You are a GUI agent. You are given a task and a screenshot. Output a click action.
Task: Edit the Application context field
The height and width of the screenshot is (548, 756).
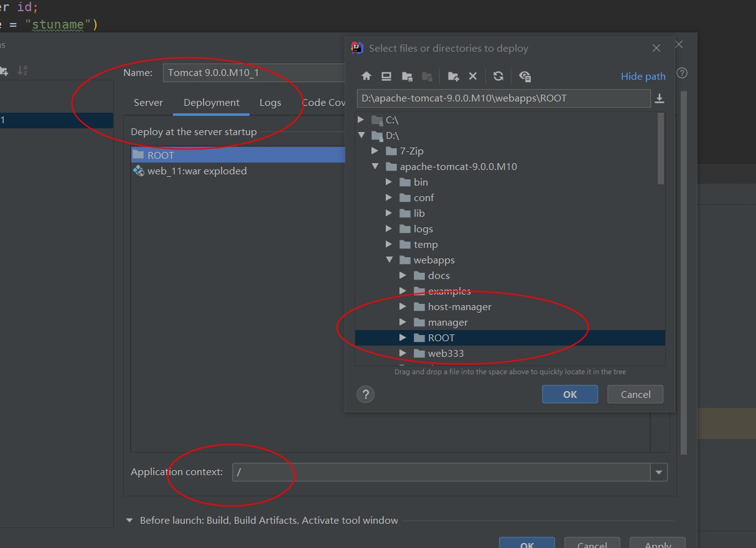pyautogui.click(x=441, y=473)
